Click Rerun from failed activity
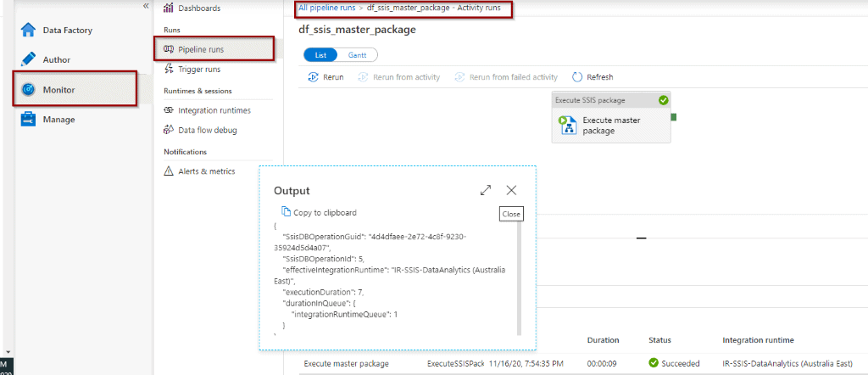This screenshot has height=375, width=868. 506,77
